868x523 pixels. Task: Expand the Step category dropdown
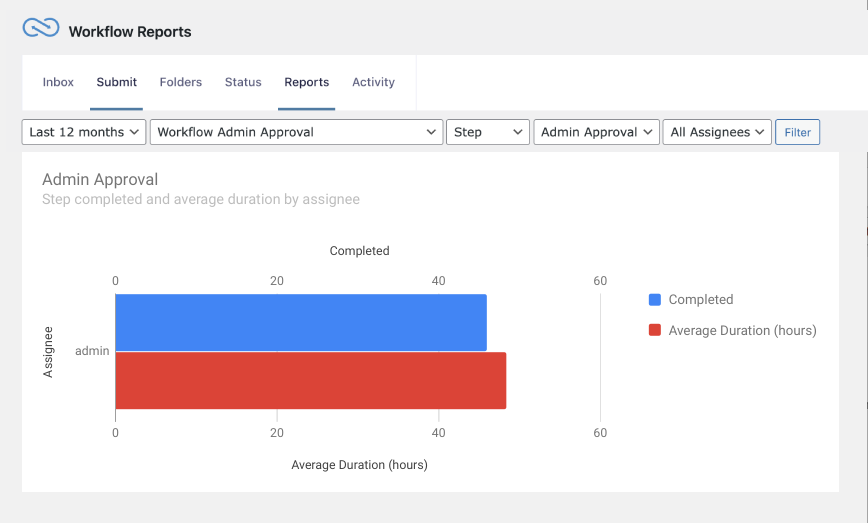(488, 132)
